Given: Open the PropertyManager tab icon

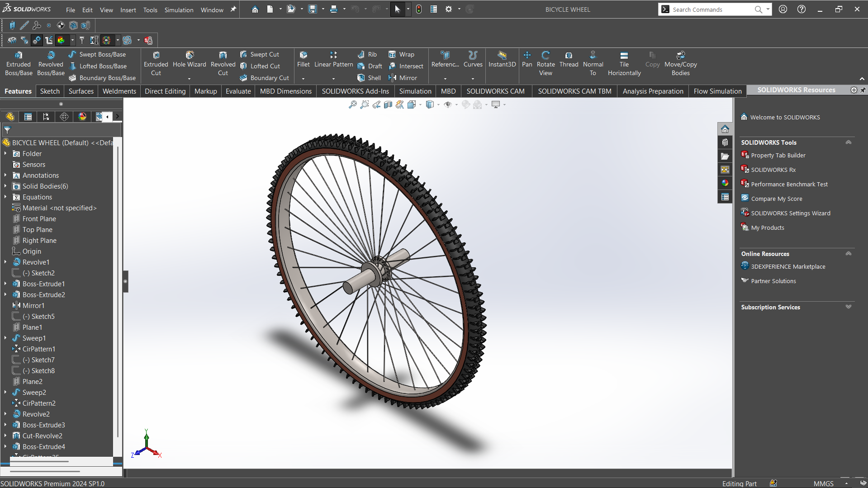Looking at the screenshot, I should click(x=28, y=117).
